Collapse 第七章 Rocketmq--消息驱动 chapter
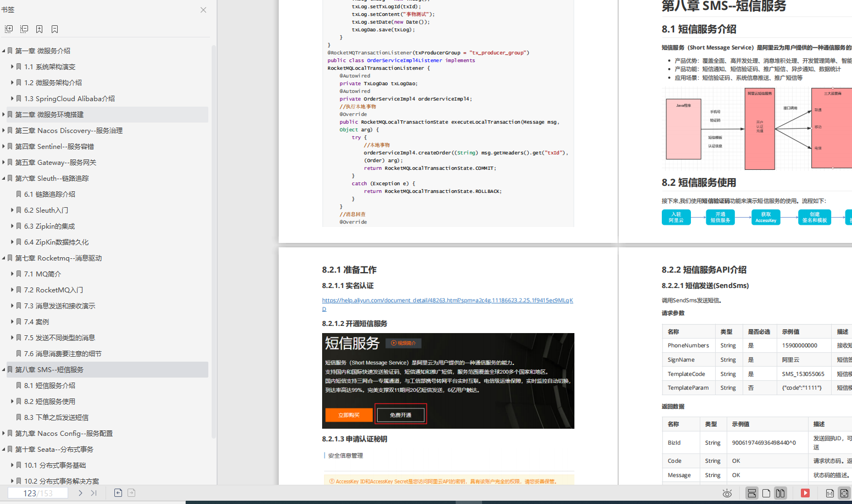This screenshot has height=504, width=852. pos(3,258)
